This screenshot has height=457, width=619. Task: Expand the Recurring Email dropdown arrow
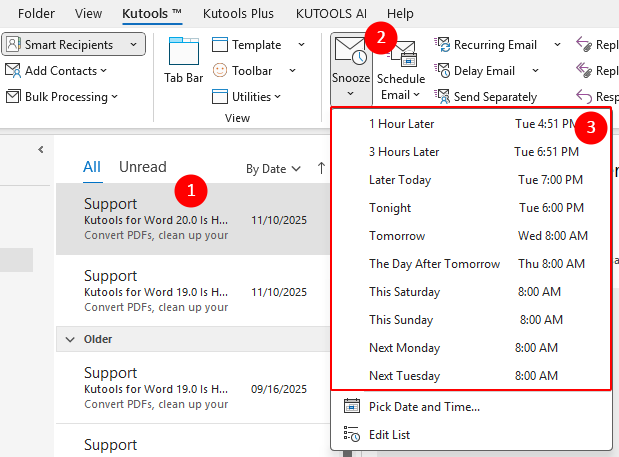557,45
